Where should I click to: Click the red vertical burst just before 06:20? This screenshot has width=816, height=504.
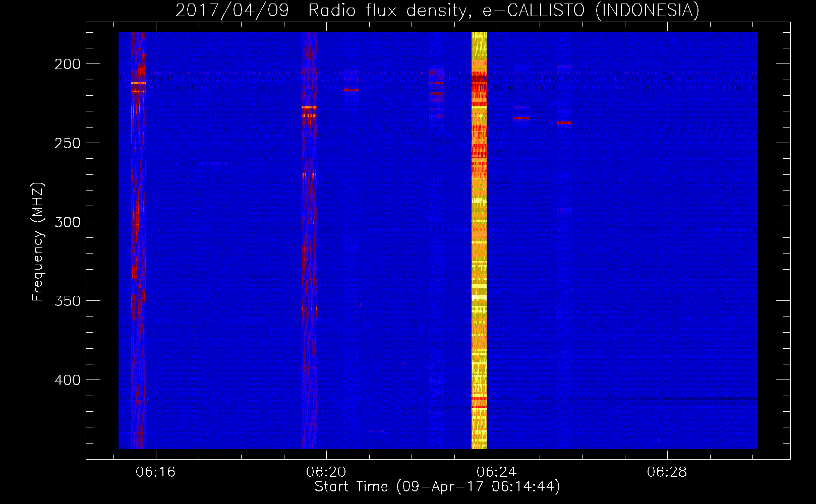pyautogui.click(x=309, y=240)
